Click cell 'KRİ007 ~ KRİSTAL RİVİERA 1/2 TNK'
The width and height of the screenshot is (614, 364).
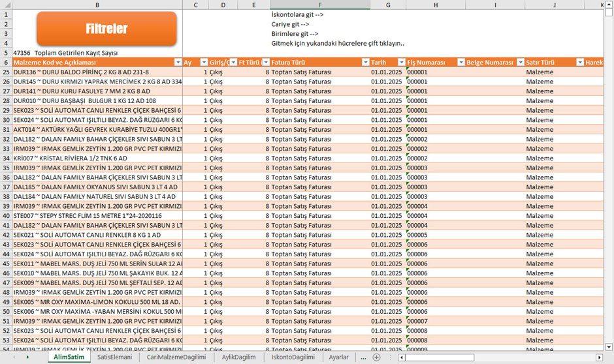pyautogui.click(x=97, y=159)
